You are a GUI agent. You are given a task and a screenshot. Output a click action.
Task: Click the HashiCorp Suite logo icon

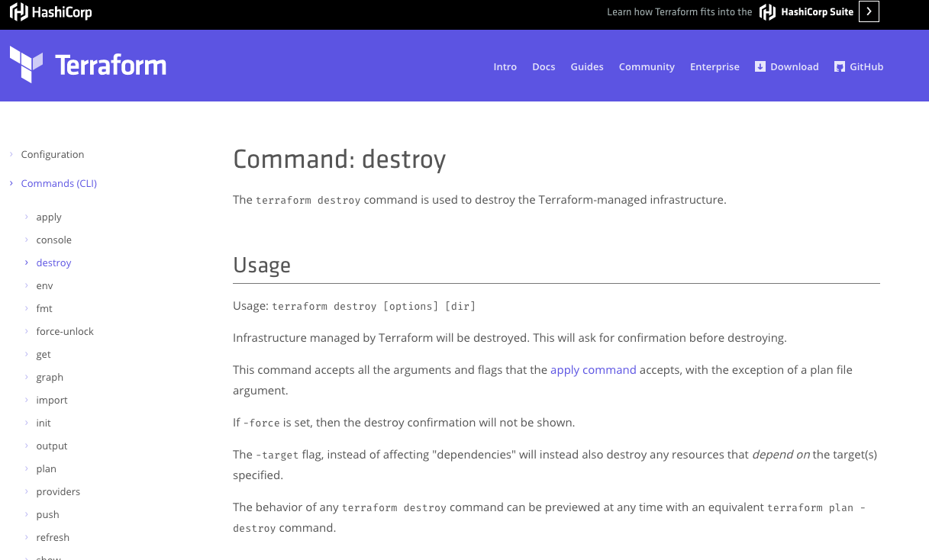click(767, 12)
